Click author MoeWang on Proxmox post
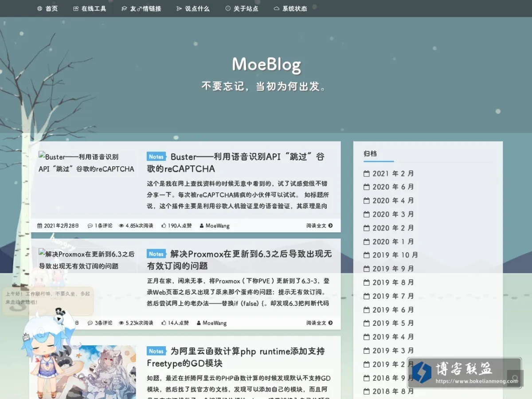 click(212, 323)
